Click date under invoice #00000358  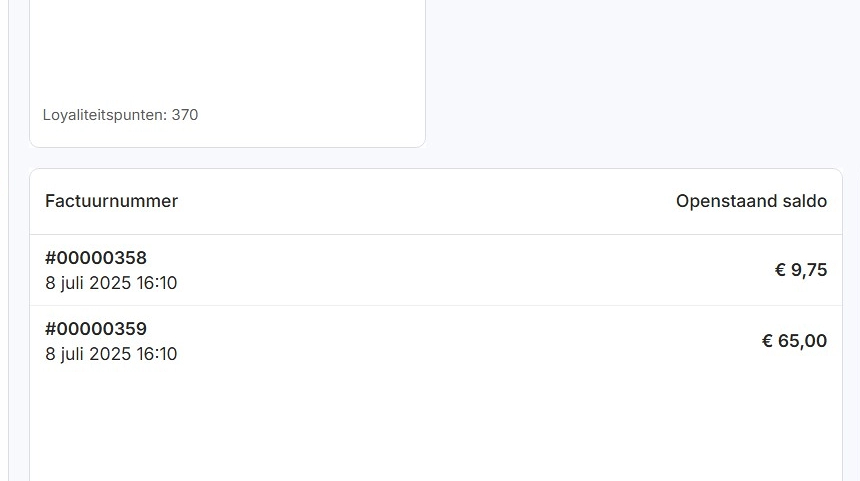111,283
